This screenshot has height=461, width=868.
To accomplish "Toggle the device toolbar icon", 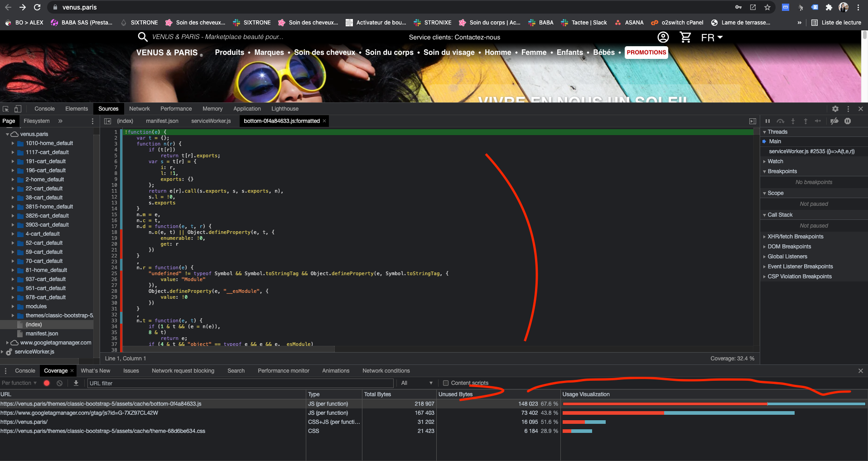I will 18,109.
